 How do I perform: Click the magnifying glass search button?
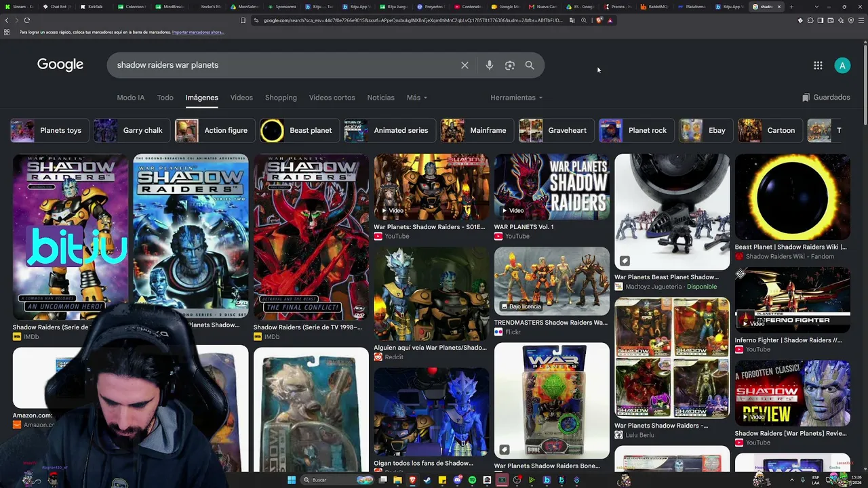(x=530, y=65)
